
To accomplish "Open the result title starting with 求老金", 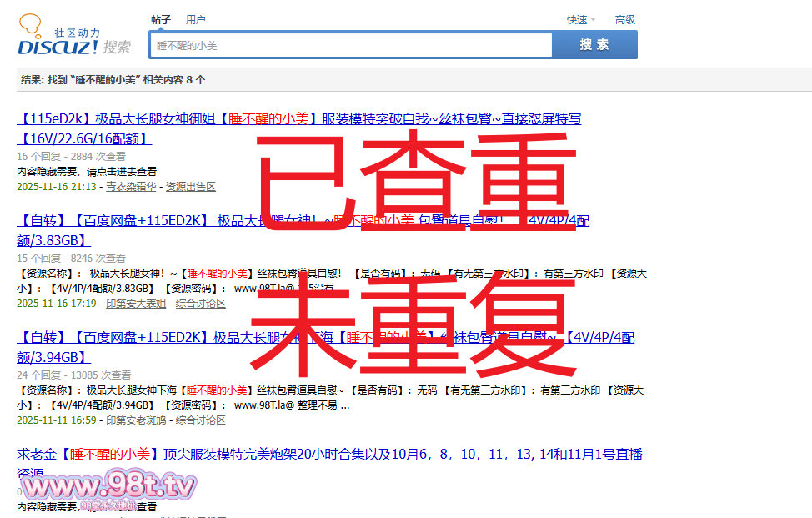I will (329, 455).
